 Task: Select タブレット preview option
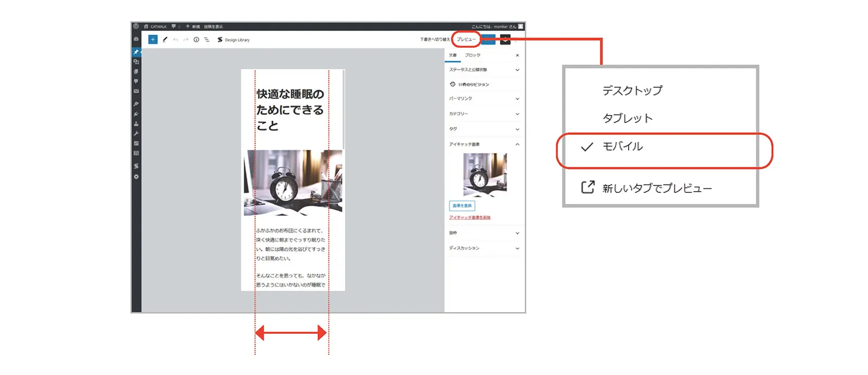(x=627, y=118)
